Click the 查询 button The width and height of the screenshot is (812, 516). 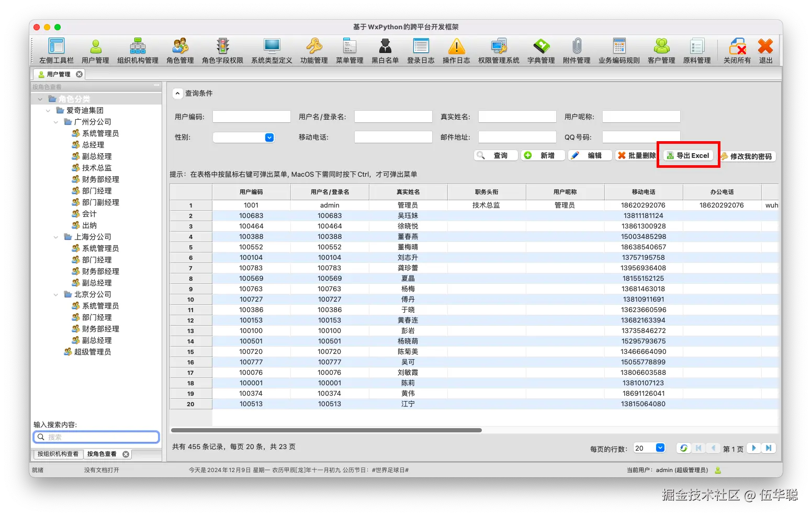(x=495, y=155)
